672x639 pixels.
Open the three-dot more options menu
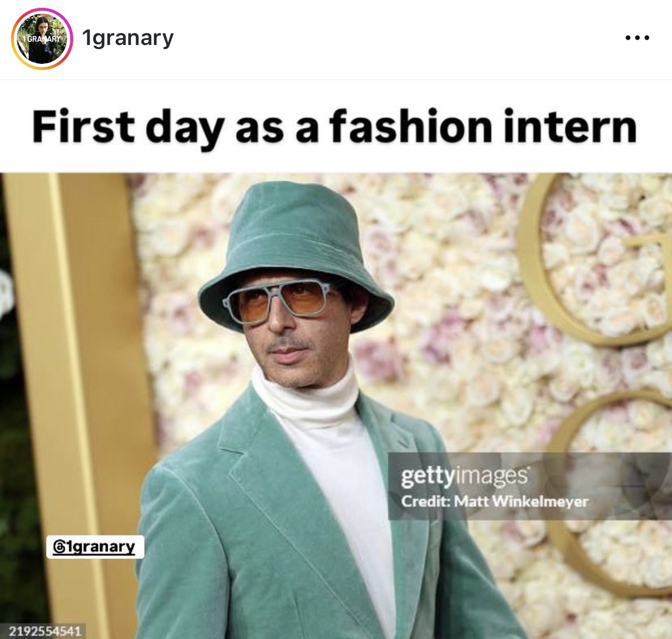pyautogui.click(x=637, y=38)
